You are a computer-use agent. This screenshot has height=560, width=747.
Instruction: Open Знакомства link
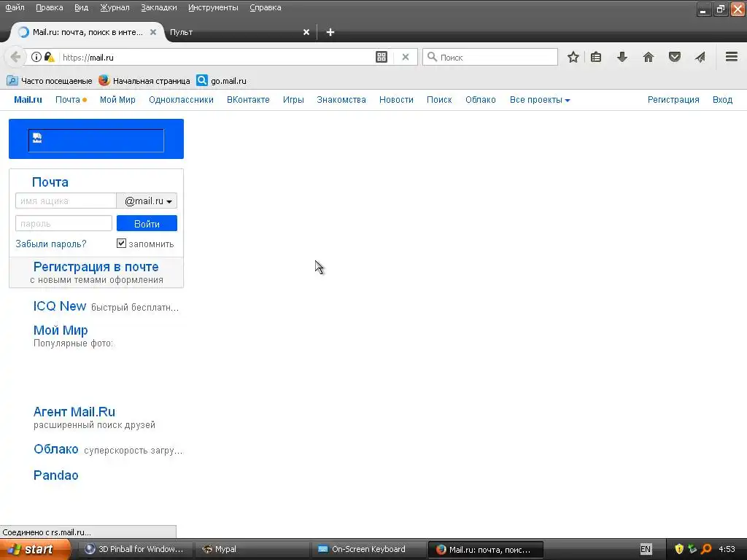pos(341,100)
